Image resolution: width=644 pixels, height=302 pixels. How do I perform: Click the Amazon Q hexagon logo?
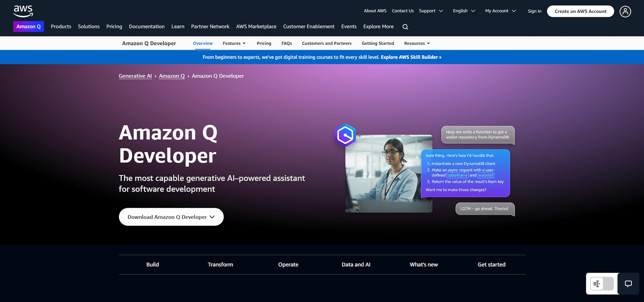point(345,135)
